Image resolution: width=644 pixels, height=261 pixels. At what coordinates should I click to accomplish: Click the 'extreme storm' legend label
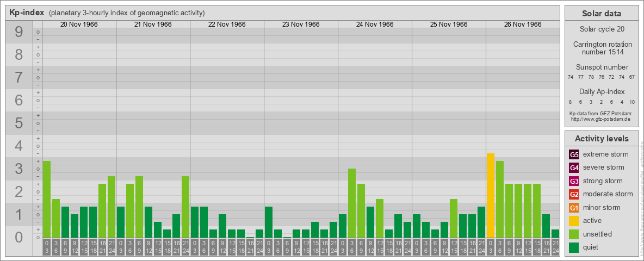606,155
